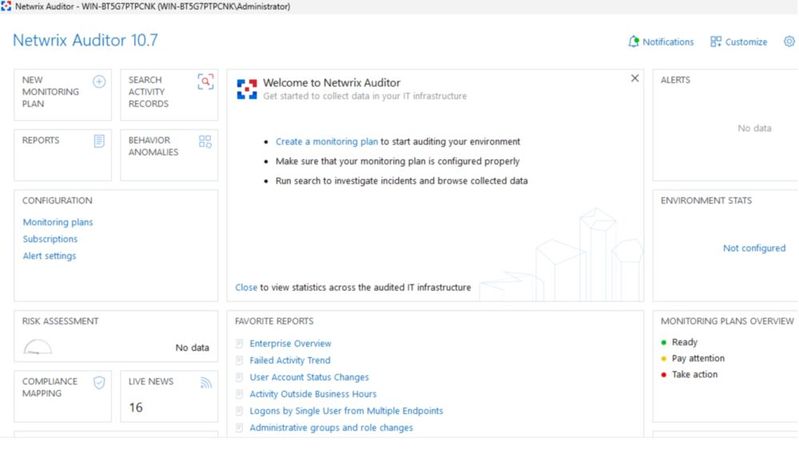Click the RSS feed icon on Live News
The width and height of the screenshot is (799, 450).
(x=206, y=383)
